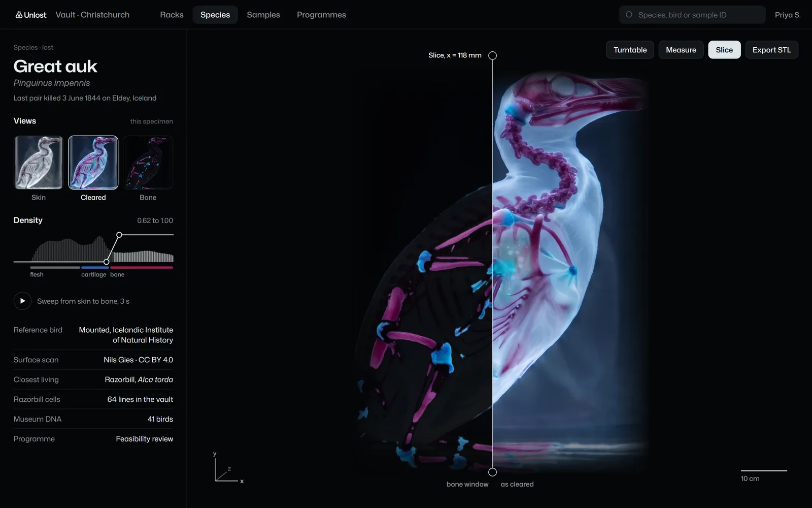Screen dimensions: 812x508
Task: Click the '41 birds' value
Action: [x=160, y=419]
